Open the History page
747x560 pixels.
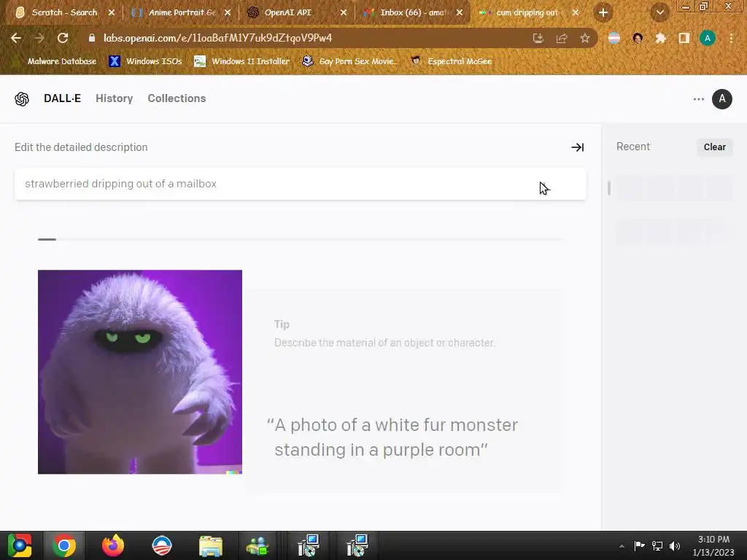[x=115, y=98]
